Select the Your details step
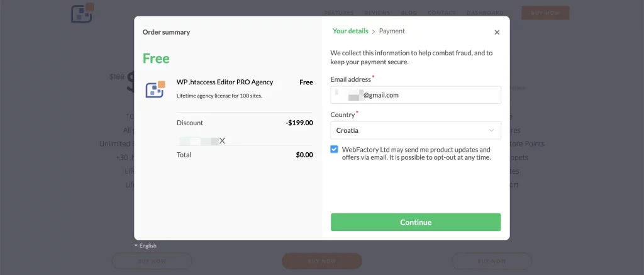The height and width of the screenshot is (275, 644). click(x=350, y=31)
